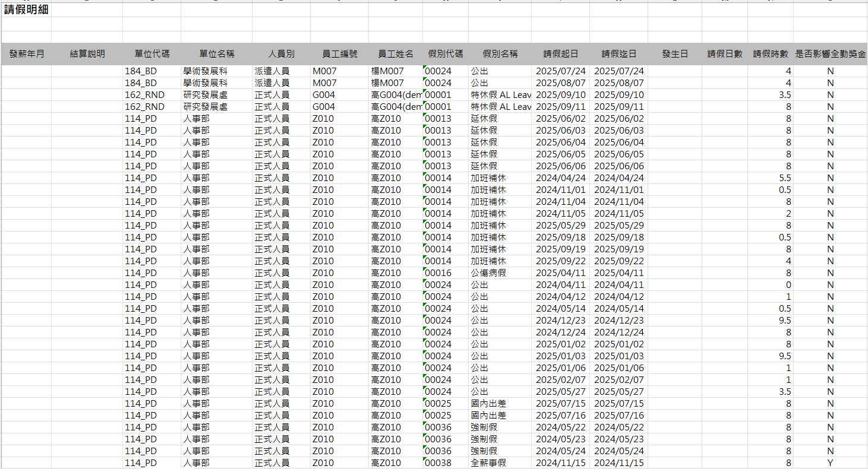Select the 發生日 column header
The width and height of the screenshot is (868, 469).
pos(674,54)
